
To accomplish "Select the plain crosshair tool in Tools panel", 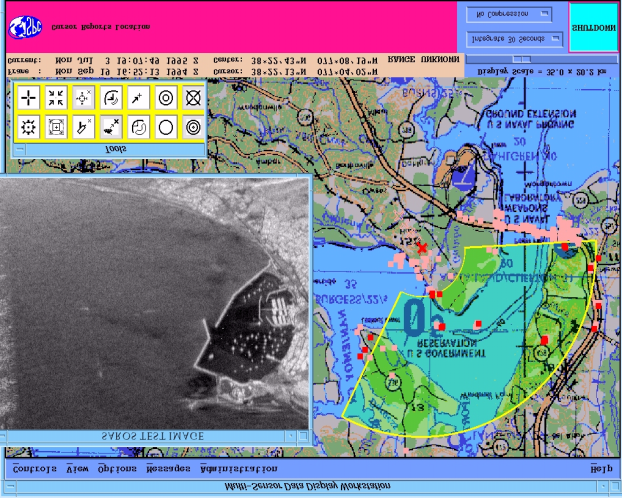I will coord(29,98).
